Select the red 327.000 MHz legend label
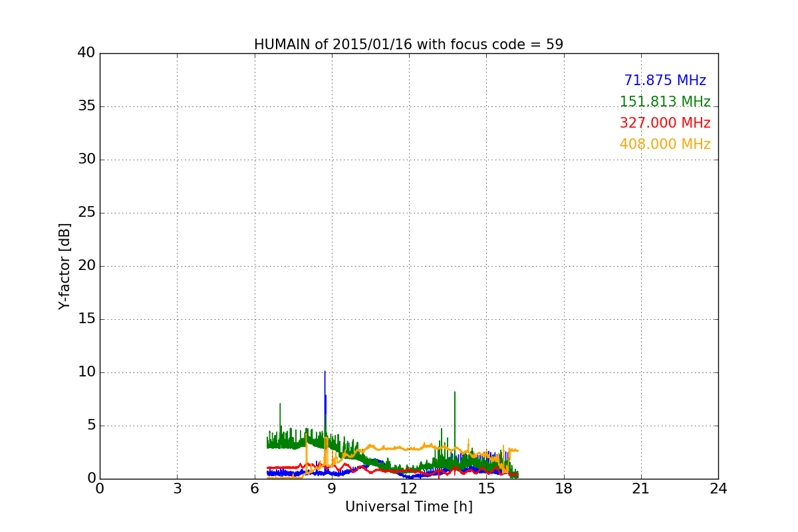 [665, 123]
